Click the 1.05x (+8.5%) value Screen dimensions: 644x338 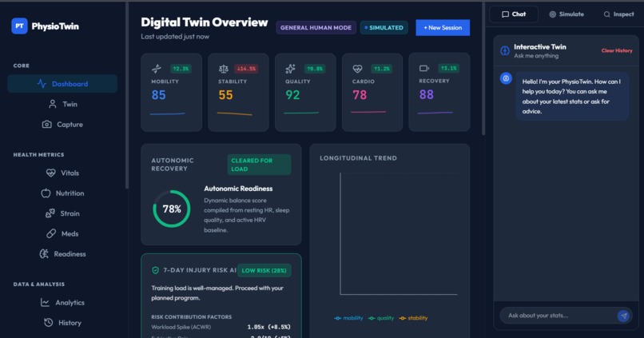[268, 327]
